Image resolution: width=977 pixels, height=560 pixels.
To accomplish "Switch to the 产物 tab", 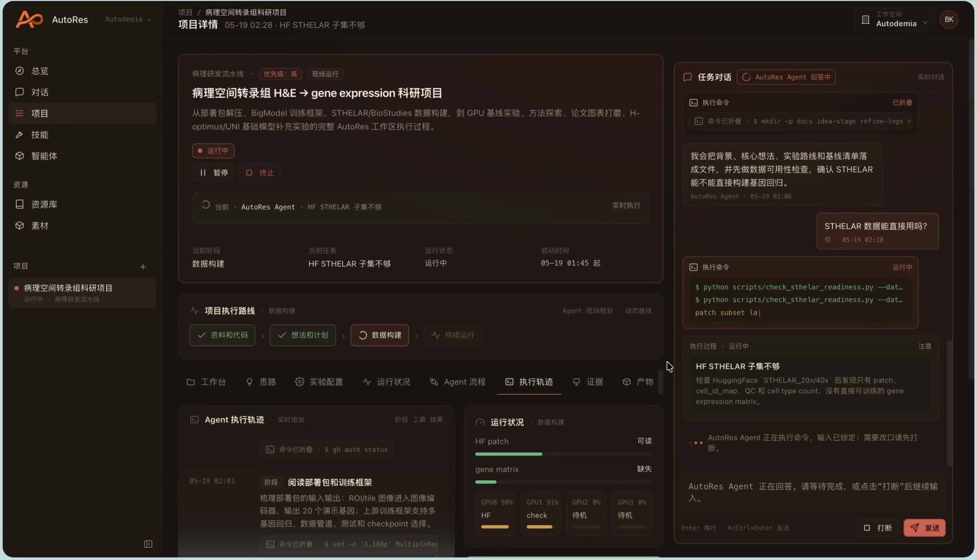I will coord(638,382).
